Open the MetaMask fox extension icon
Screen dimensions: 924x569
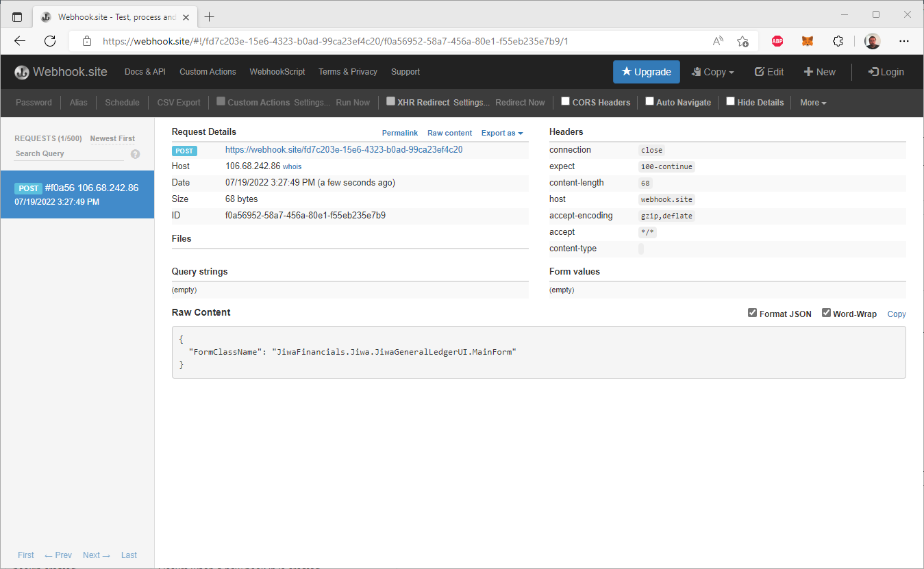[808, 41]
